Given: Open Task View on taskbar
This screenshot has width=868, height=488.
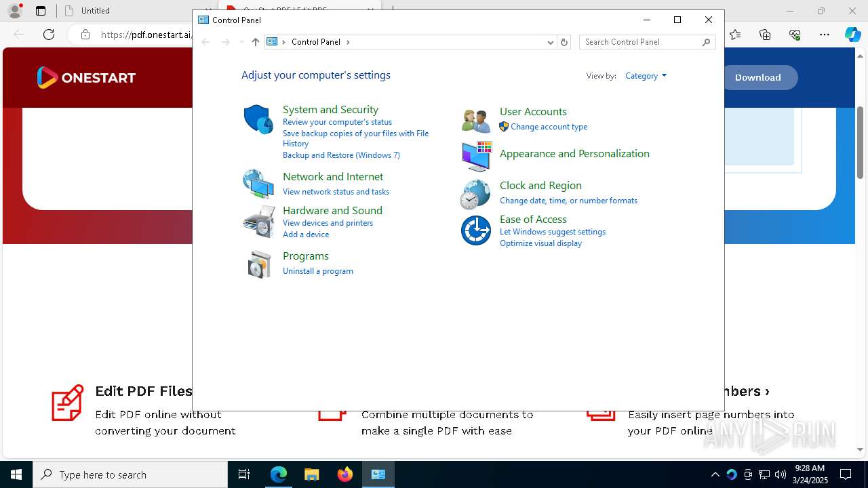Looking at the screenshot, I should (244, 474).
